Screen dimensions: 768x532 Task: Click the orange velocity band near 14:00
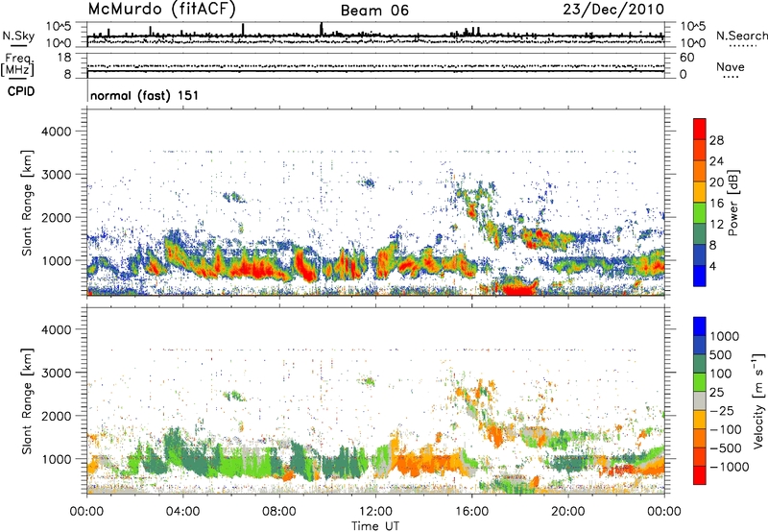(426, 465)
